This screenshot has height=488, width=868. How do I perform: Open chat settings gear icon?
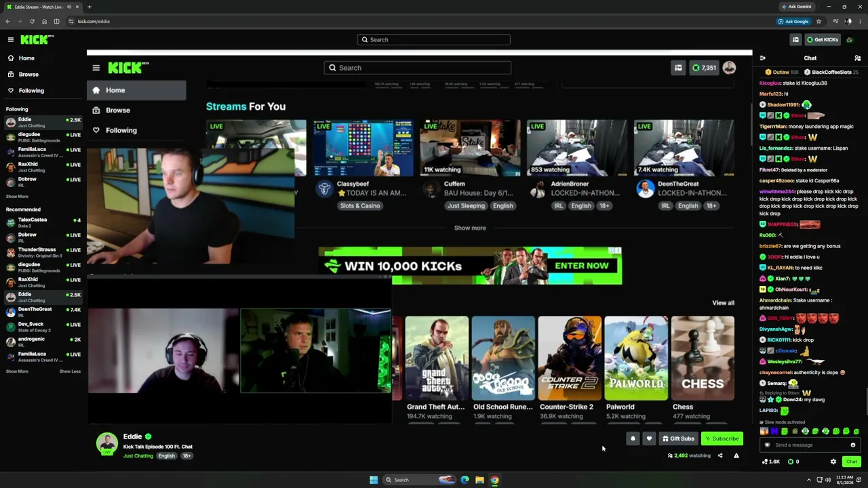point(833,462)
